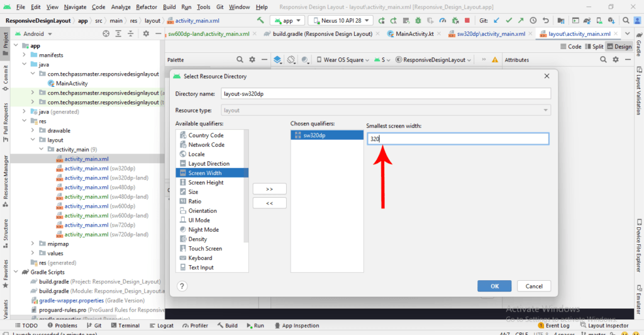Search the Palette with magnifier icon

pos(240,60)
